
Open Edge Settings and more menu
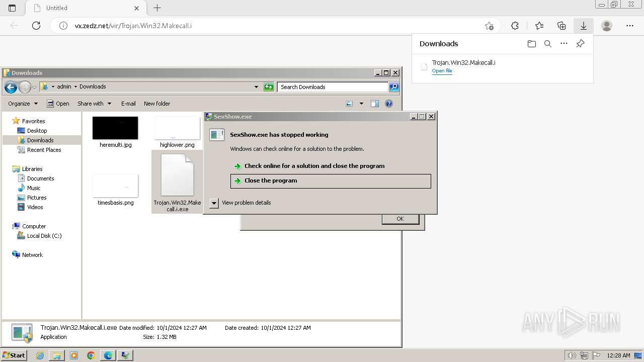click(630, 26)
